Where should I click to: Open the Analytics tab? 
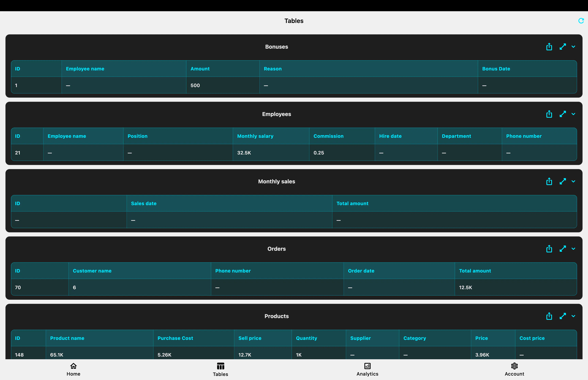pyautogui.click(x=367, y=369)
